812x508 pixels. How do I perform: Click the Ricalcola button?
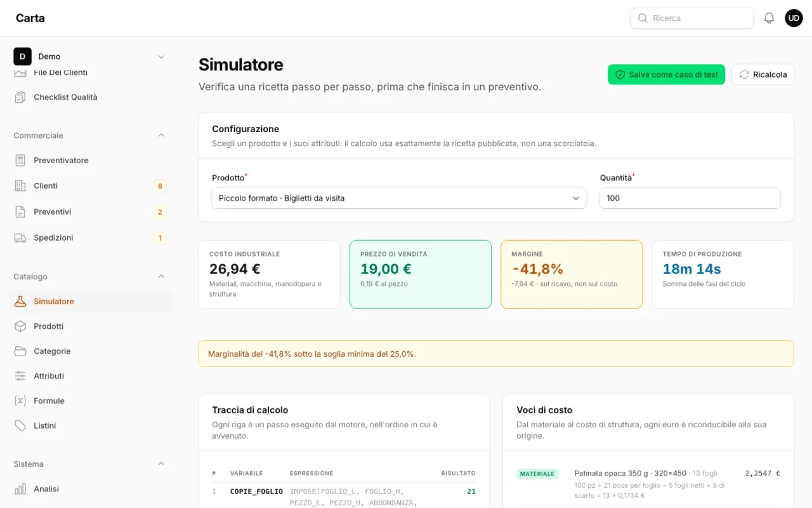coord(763,74)
